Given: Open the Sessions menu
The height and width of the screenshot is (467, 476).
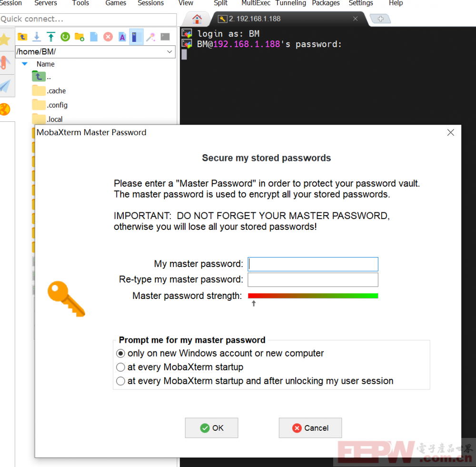Looking at the screenshot, I should coord(150,3).
